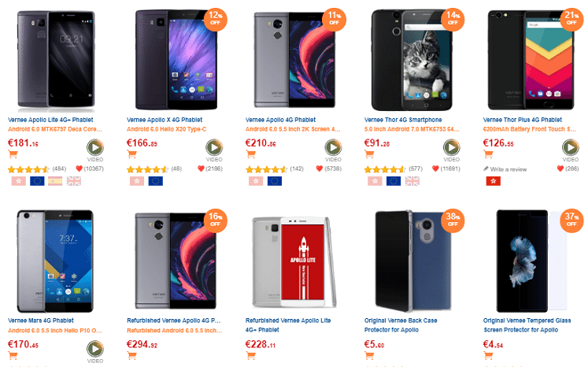Write a review for Thor Plus
Screen dimensions: 588x367
click(x=505, y=169)
